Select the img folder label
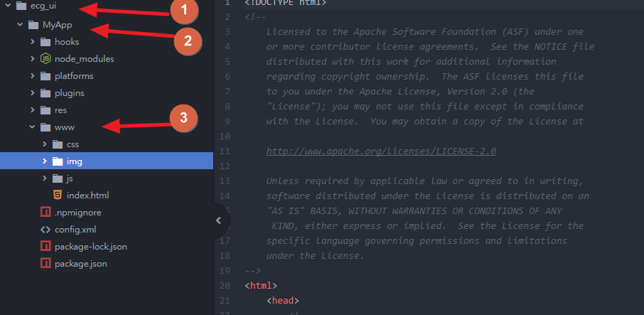 pyautogui.click(x=75, y=161)
